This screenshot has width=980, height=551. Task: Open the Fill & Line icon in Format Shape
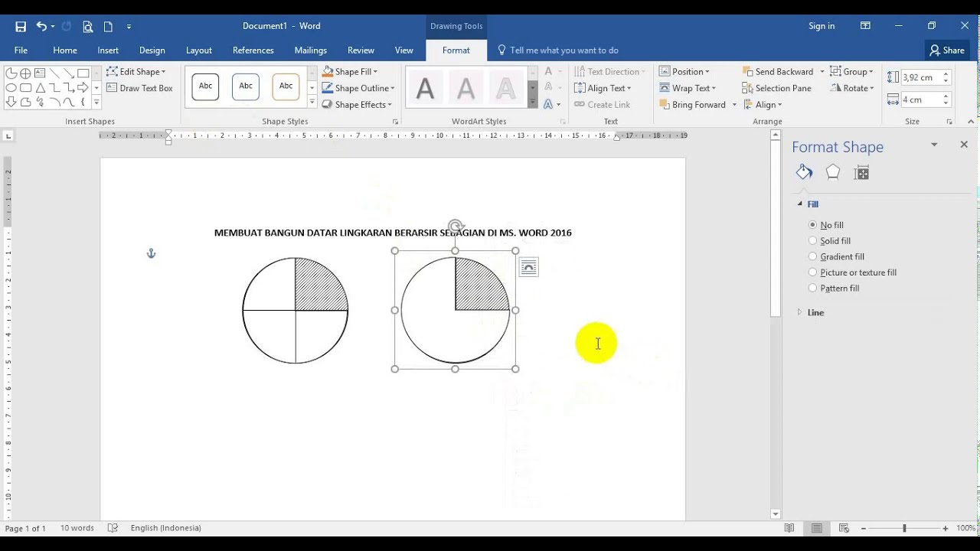[x=804, y=172]
